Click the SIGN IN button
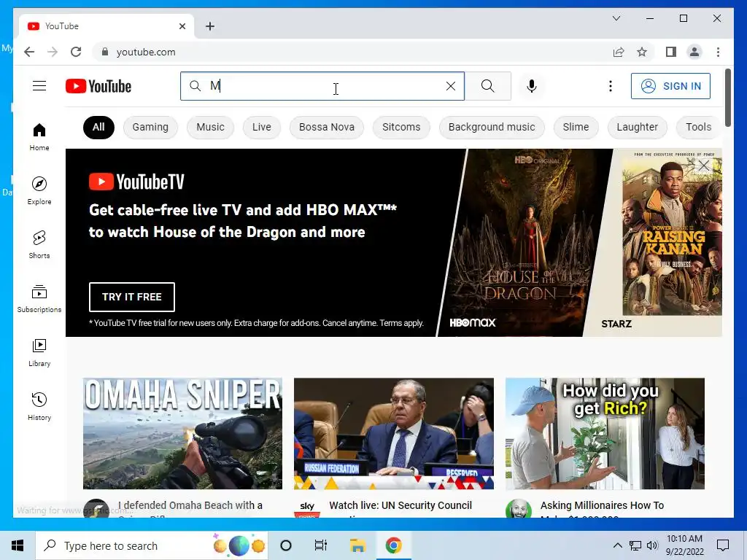The height and width of the screenshot is (560, 747). 670,86
